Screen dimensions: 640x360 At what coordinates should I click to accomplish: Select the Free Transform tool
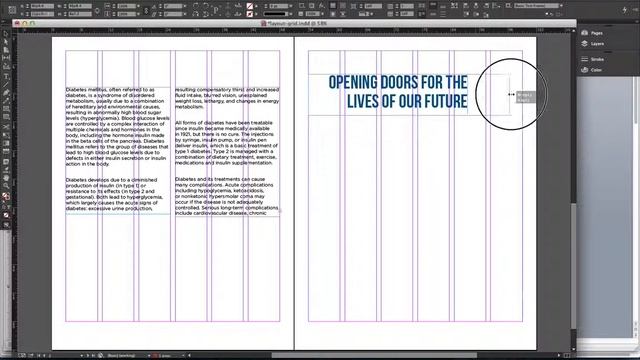(6, 135)
